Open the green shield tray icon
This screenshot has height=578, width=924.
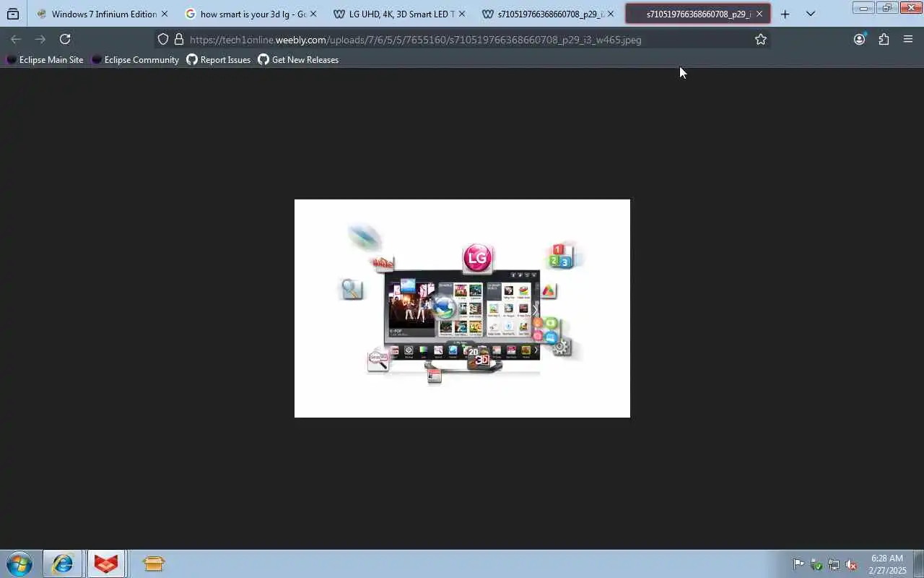816,564
